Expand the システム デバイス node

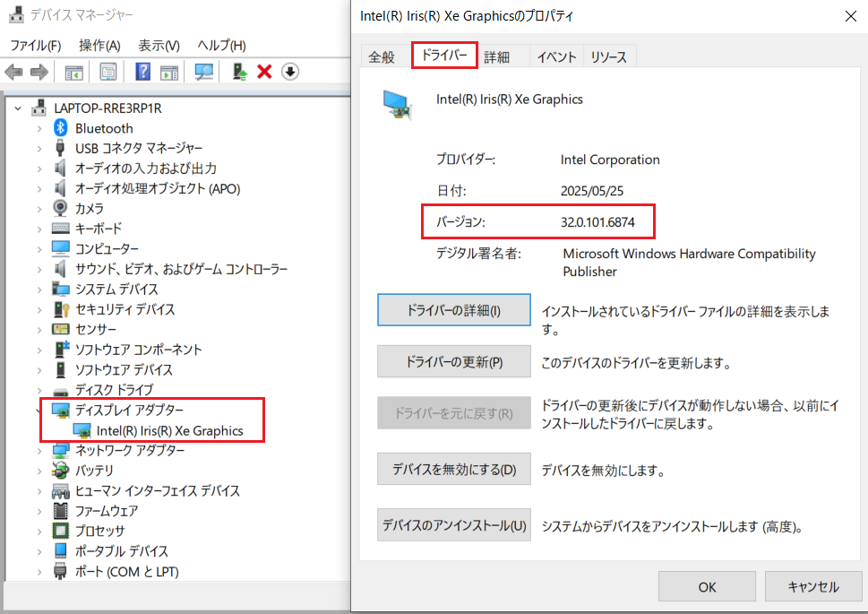39,290
